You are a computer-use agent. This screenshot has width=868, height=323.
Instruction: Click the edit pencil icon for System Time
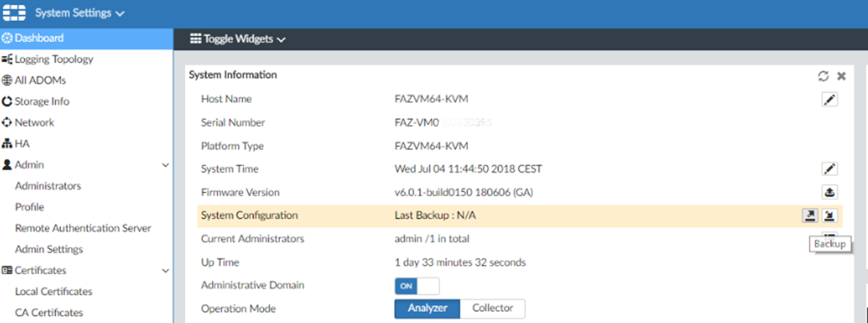pos(830,169)
